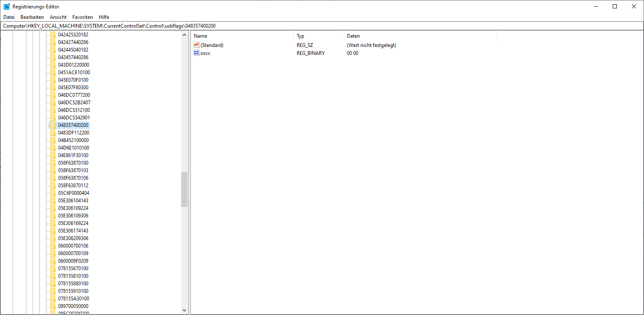Click the (Standard) string value icon
644x315 pixels.
[196, 45]
